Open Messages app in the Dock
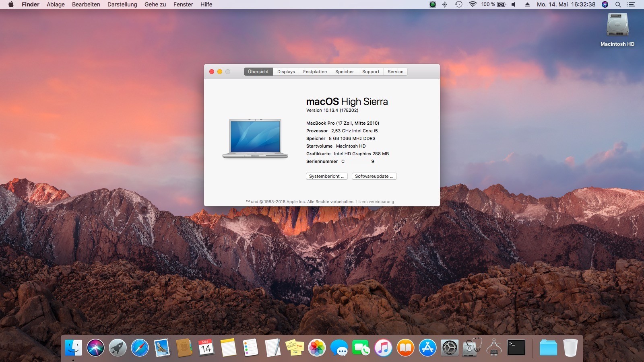The image size is (644, 362). pyautogui.click(x=339, y=348)
